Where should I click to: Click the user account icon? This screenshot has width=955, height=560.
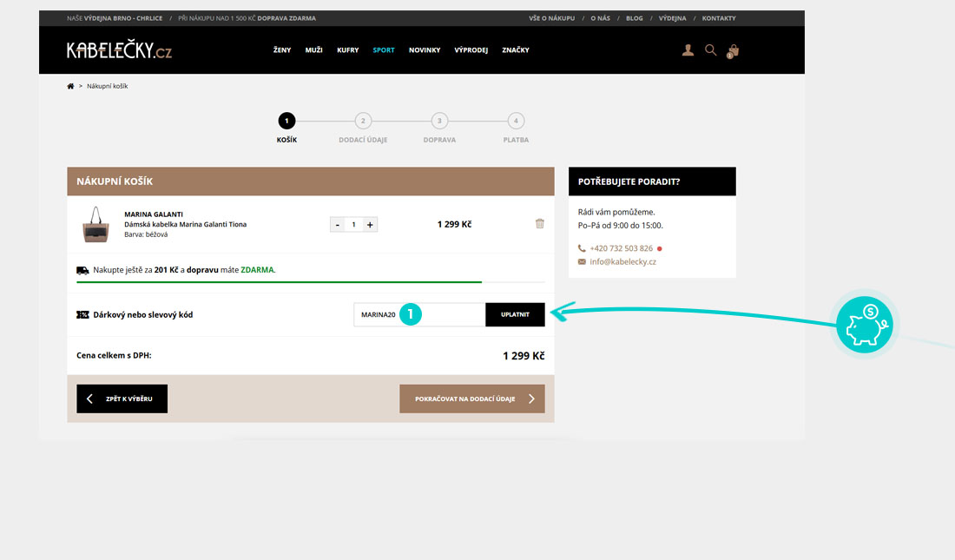[688, 50]
